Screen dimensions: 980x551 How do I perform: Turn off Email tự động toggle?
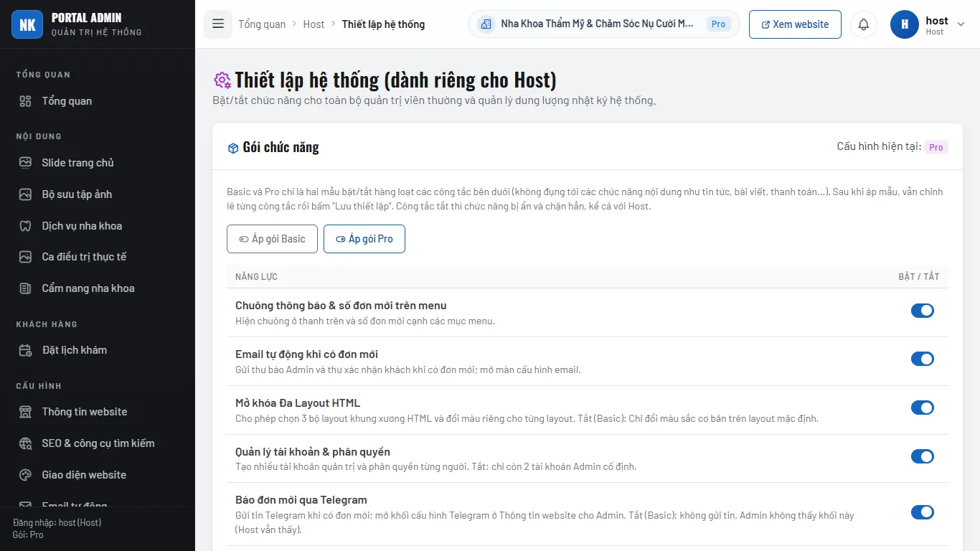tap(923, 359)
